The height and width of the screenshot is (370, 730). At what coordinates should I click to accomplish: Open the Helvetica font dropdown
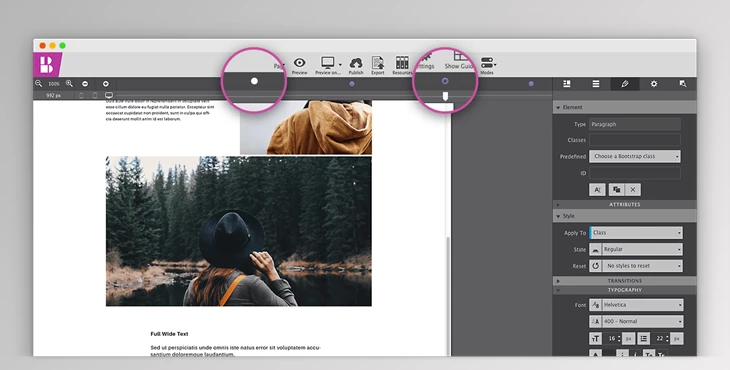coord(642,305)
